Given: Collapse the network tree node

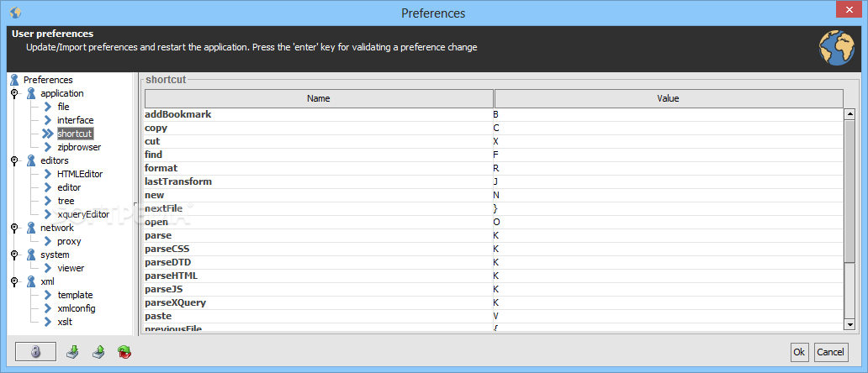Looking at the screenshot, I should (13, 228).
